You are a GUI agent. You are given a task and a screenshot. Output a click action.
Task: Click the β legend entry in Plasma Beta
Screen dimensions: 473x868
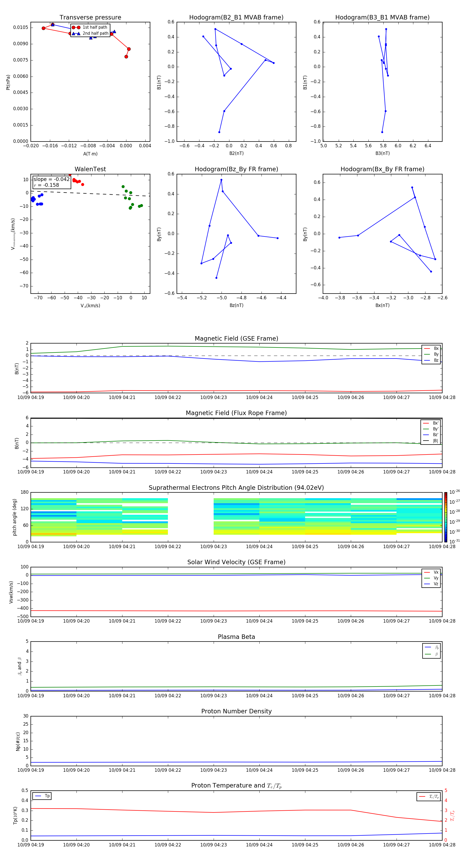431,654
